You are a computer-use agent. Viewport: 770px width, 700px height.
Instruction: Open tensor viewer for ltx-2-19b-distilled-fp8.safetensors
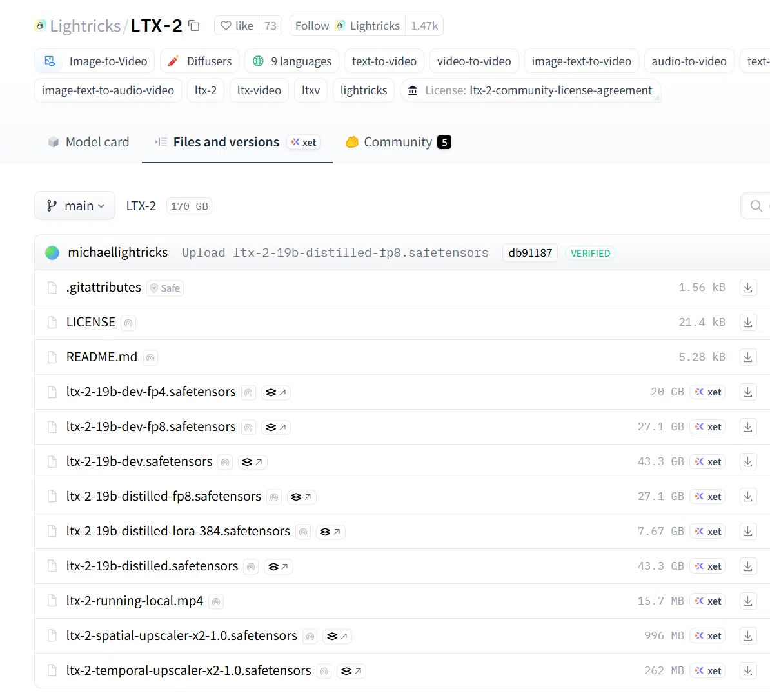click(x=301, y=497)
